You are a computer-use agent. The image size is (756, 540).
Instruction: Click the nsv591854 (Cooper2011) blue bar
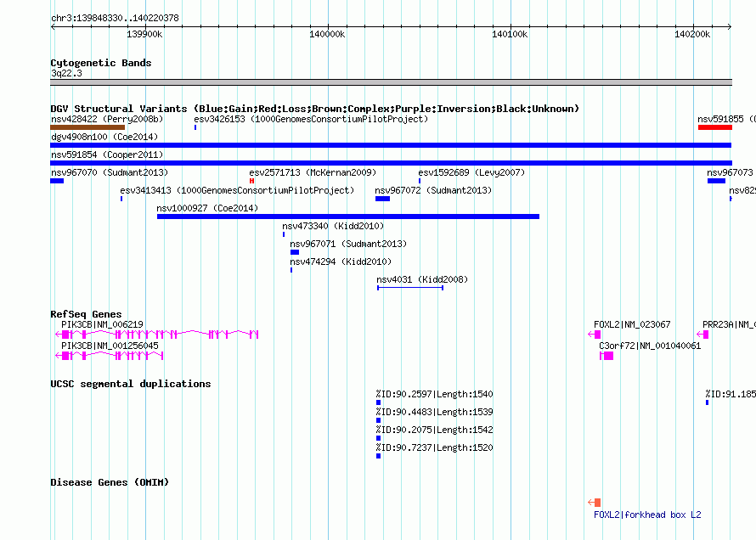click(391, 163)
